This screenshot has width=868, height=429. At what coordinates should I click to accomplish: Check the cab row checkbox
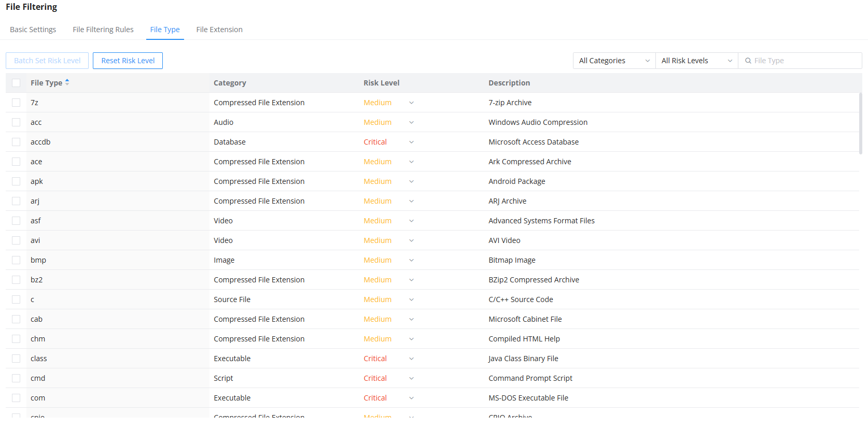16,319
